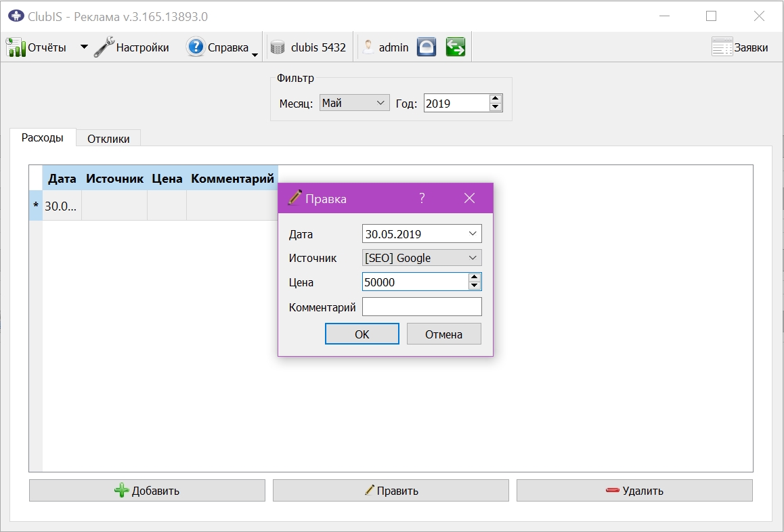Image resolution: width=784 pixels, height=532 pixels.
Task: Decrease the Год value with down arrow
Action: point(496,107)
